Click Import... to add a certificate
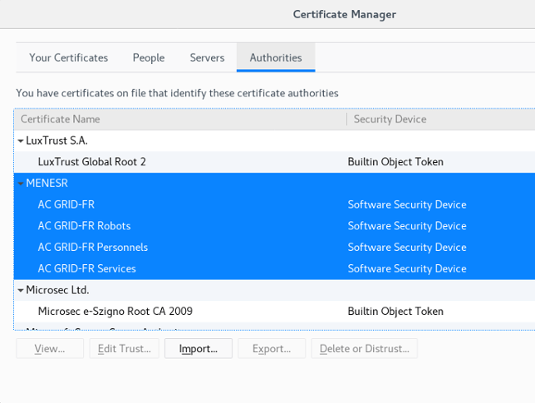Screen dimensions: 535x403 tap(198, 348)
